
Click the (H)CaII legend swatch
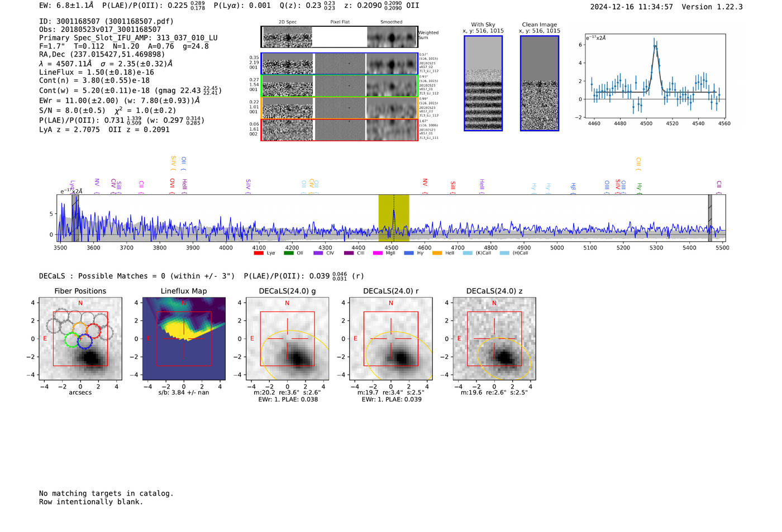(x=504, y=253)
